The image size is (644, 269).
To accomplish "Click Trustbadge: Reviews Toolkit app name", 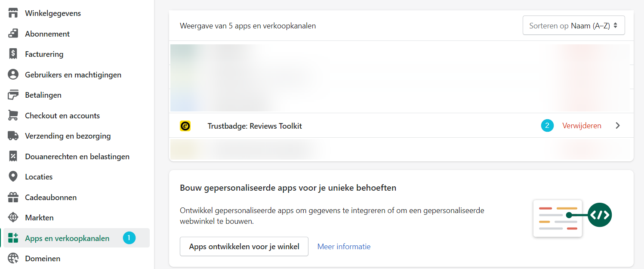I will click(255, 126).
